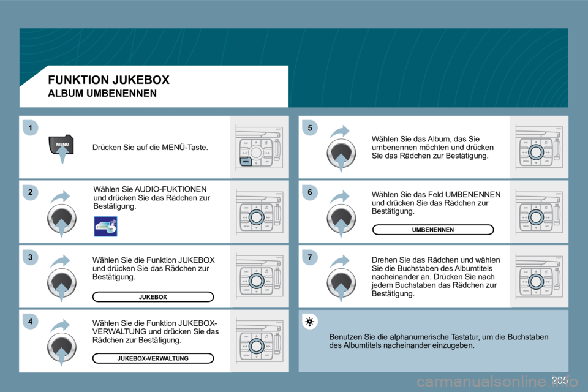Click the ALBUM UMBENENNEN subheading

pos(102,93)
